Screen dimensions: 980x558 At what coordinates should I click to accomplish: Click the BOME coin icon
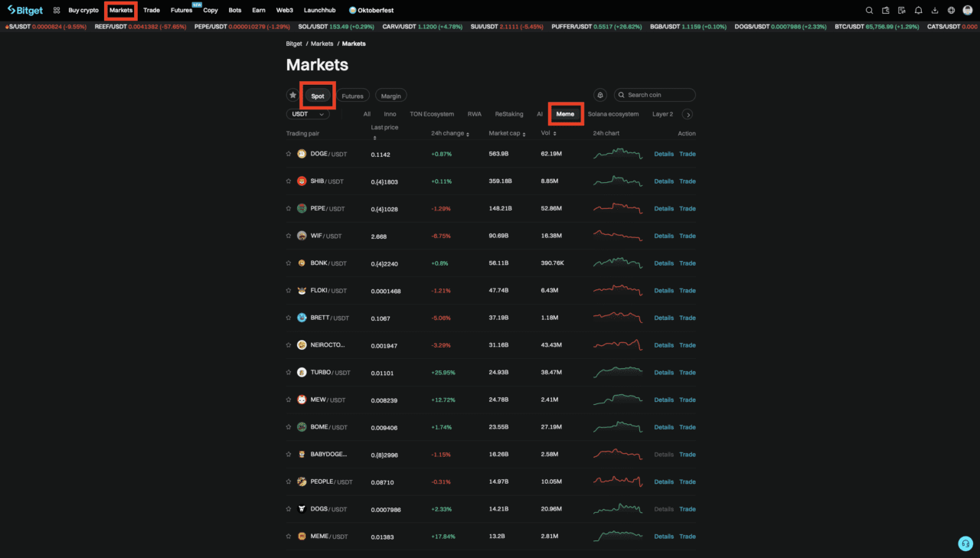click(302, 427)
